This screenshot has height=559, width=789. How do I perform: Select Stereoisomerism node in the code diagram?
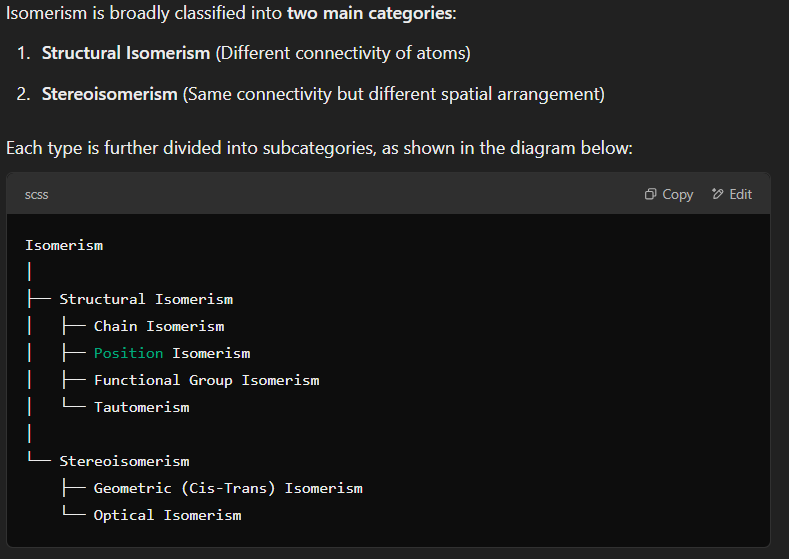(x=124, y=461)
